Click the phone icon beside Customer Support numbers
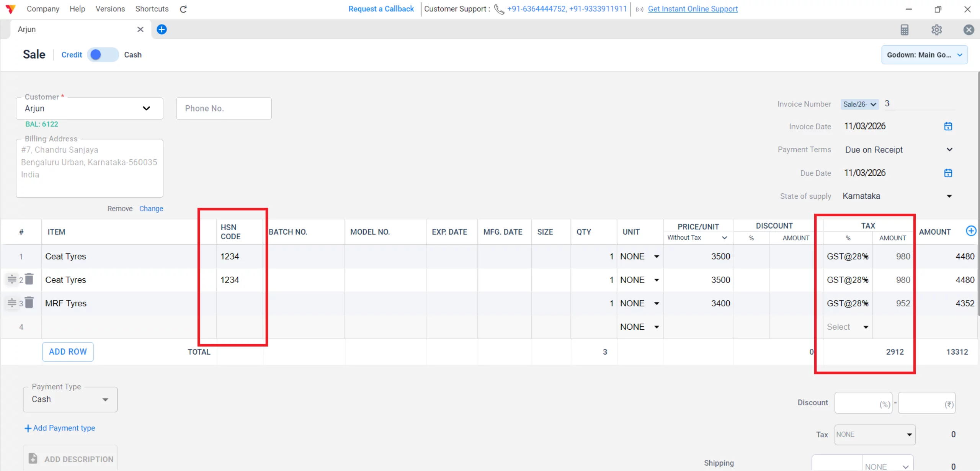This screenshot has height=471, width=980. [x=499, y=9]
